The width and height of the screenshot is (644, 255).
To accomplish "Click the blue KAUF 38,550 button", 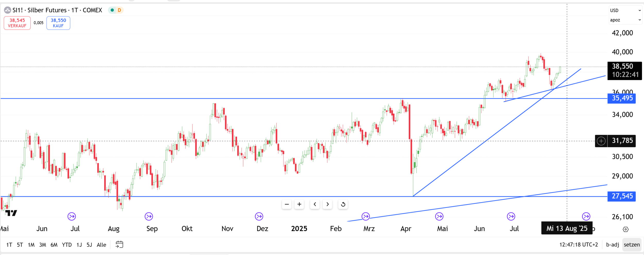I will pyautogui.click(x=58, y=23).
